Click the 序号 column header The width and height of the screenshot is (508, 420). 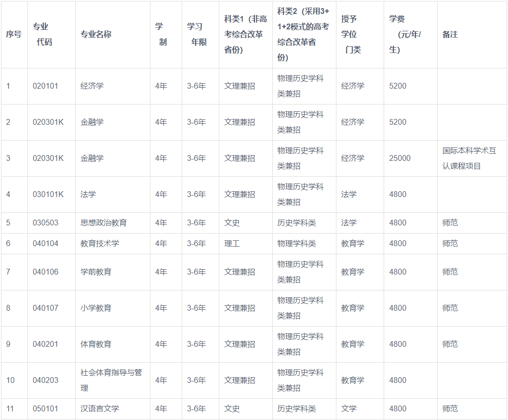coord(13,34)
